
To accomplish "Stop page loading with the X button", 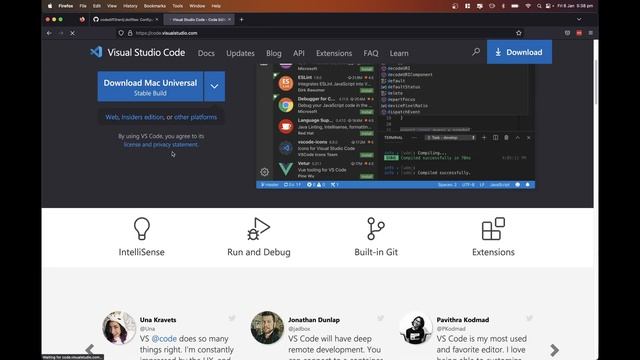I will (72, 33).
